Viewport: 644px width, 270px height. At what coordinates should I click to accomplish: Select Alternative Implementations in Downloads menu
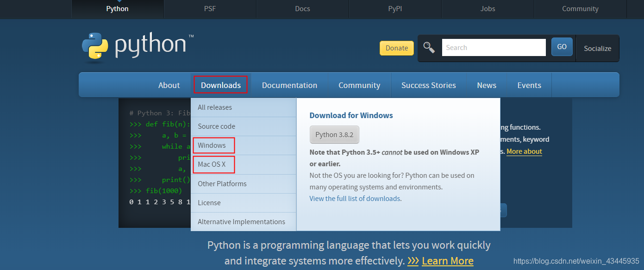244,222
